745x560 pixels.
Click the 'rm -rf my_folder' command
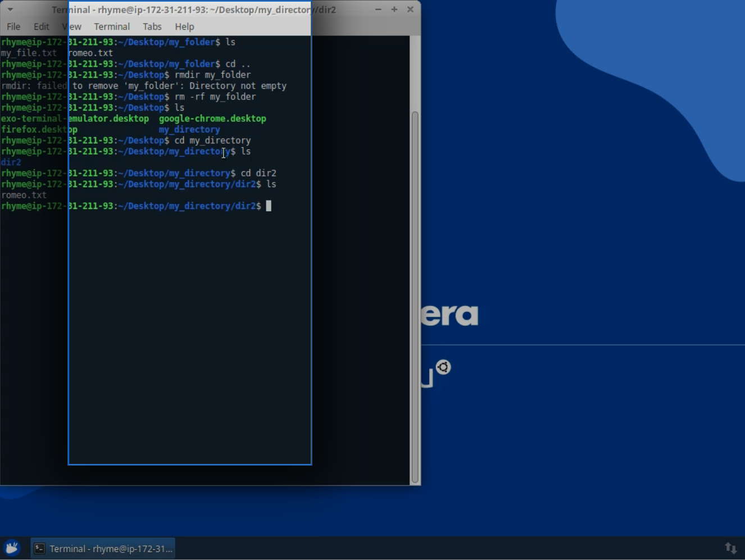tap(215, 97)
